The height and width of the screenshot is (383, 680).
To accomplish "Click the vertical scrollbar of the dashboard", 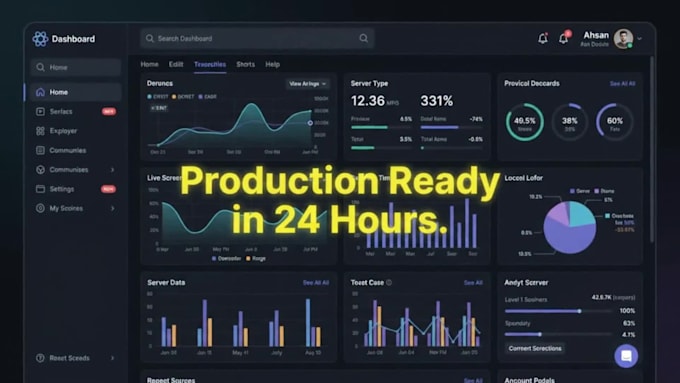I will coord(651,149).
